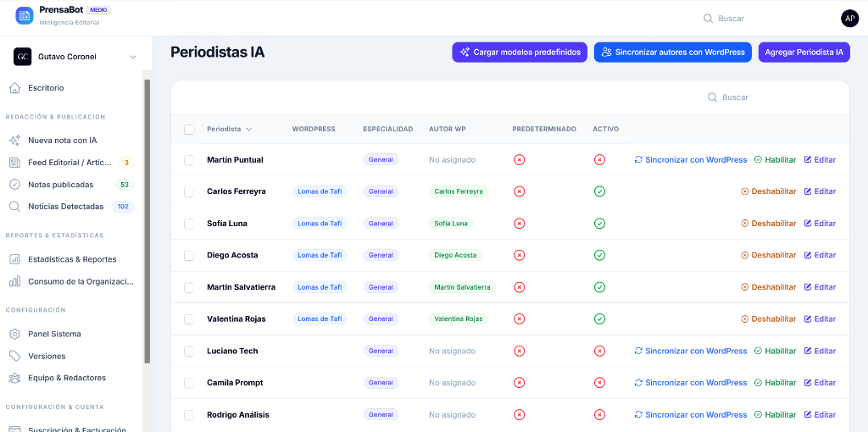Click the red Predeterminado X for Diego Acosta
868x432 pixels.
pyautogui.click(x=520, y=255)
